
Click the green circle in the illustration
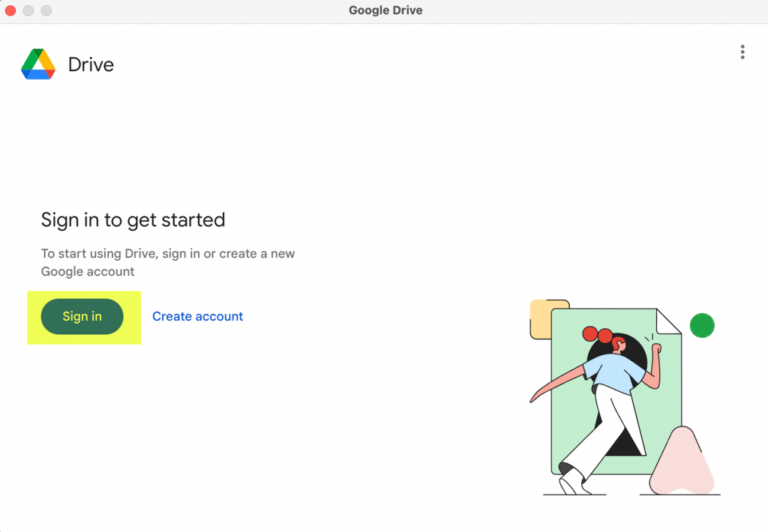(x=702, y=325)
